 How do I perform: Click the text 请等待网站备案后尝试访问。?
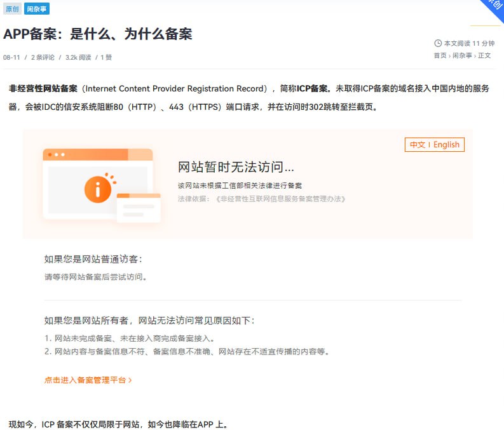click(x=96, y=277)
